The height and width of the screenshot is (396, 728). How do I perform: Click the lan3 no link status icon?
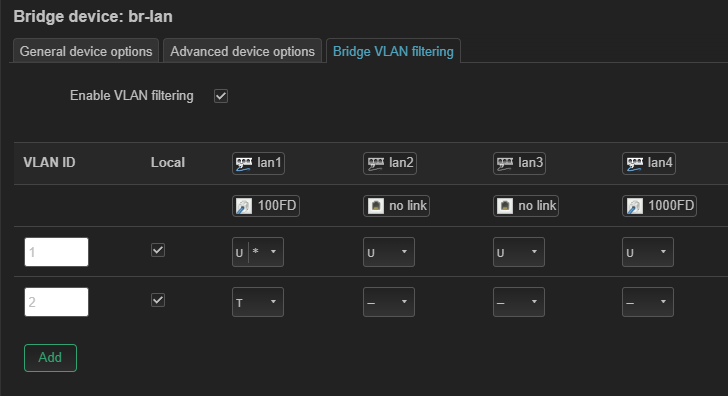point(505,206)
